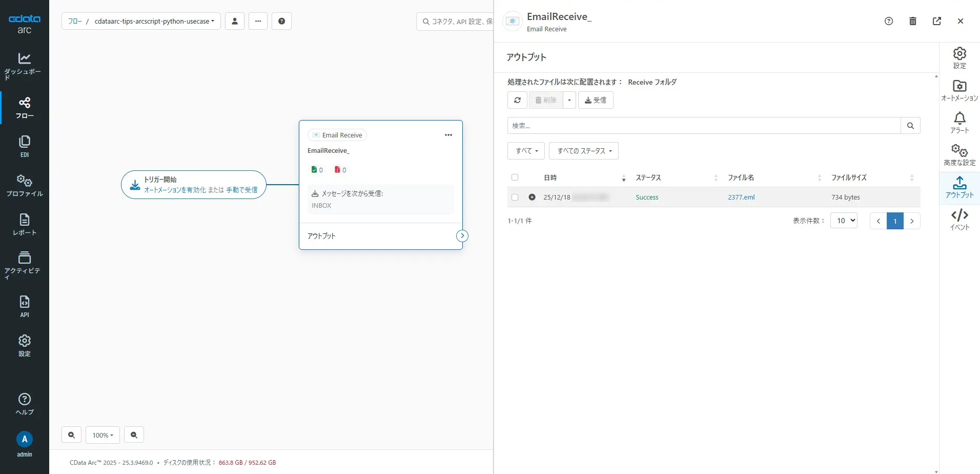Image resolution: width=980 pixels, height=474 pixels.
Task: Click the CData Arc logo
Action: point(24,24)
